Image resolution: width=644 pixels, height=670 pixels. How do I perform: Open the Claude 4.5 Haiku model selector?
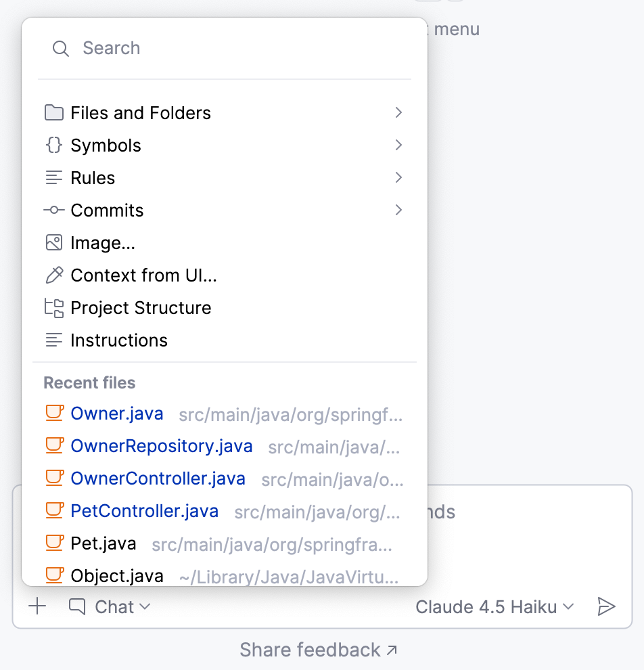495,607
